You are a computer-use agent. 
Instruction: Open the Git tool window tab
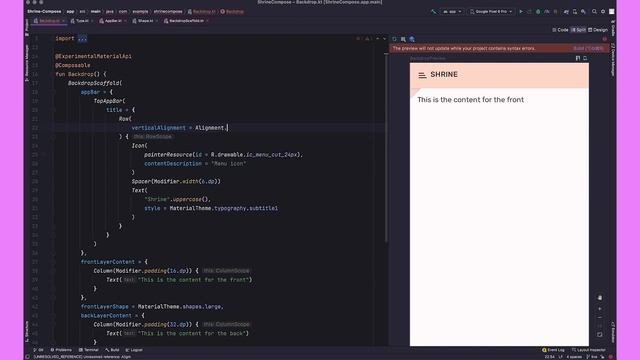[x=39, y=350]
